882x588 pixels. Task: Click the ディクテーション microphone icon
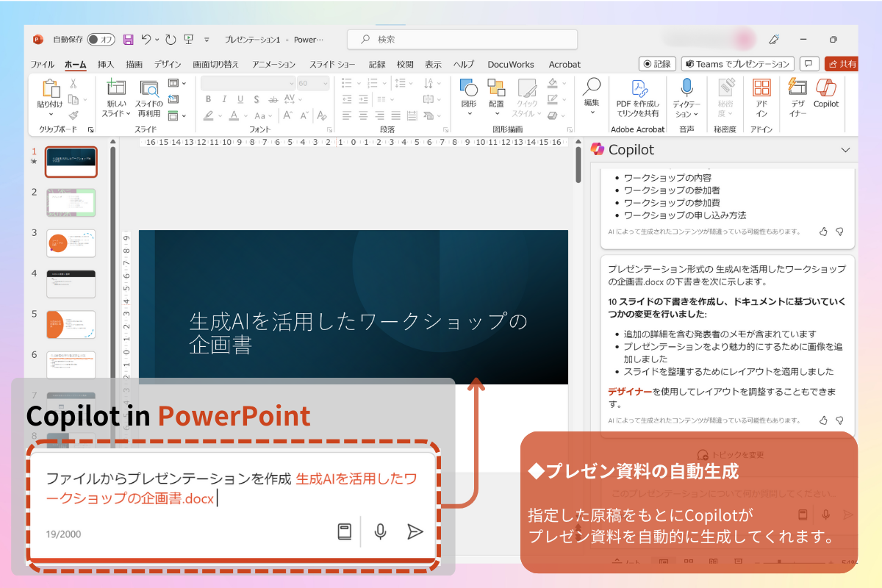(686, 88)
